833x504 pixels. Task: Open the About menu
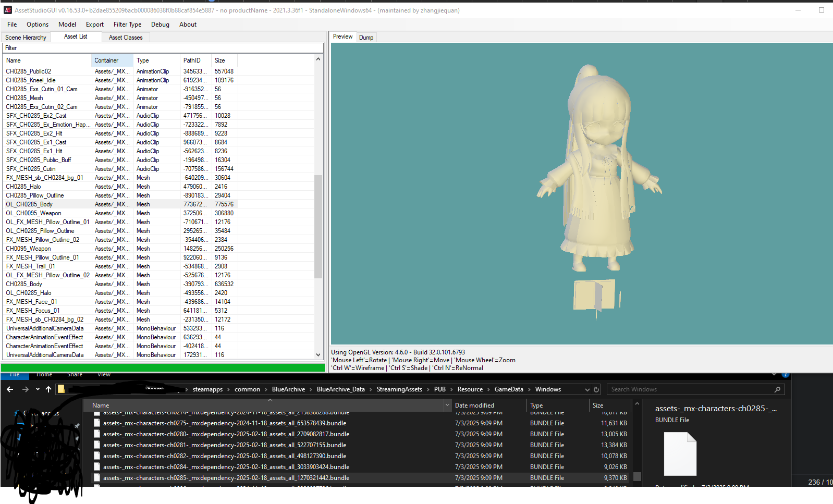click(x=188, y=24)
